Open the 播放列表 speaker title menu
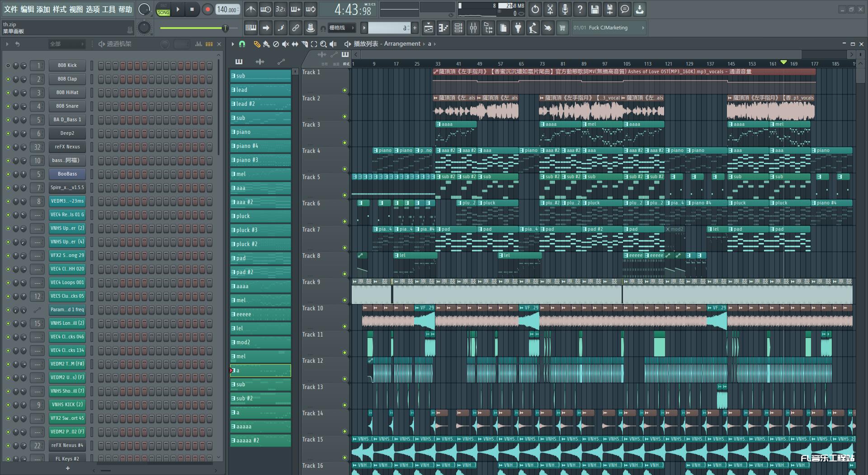This screenshot has height=475, width=868. (348, 44)
